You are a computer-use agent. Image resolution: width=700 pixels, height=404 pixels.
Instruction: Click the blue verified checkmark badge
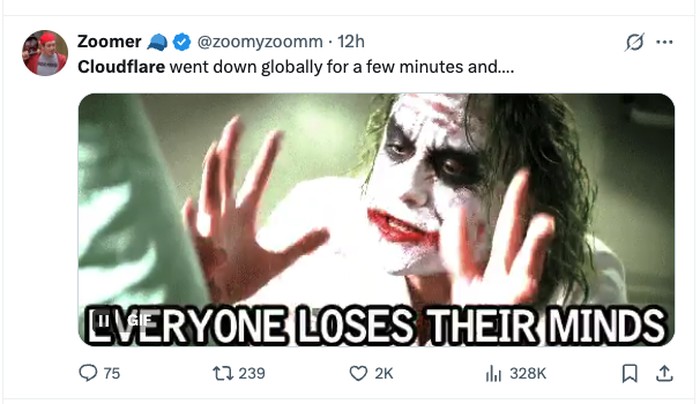182,42
